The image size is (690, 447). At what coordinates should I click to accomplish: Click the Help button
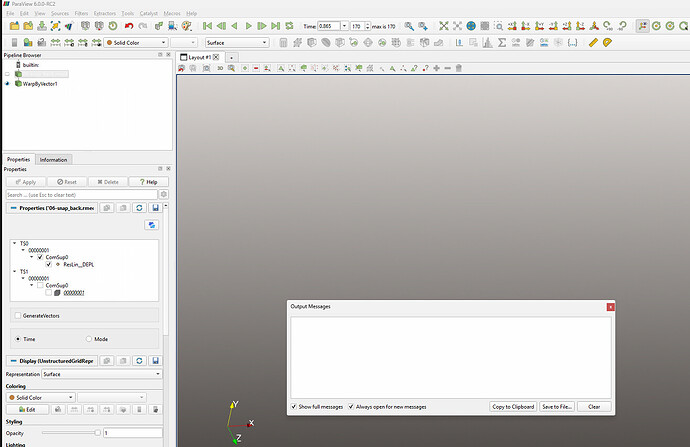(x=149, y=182)
